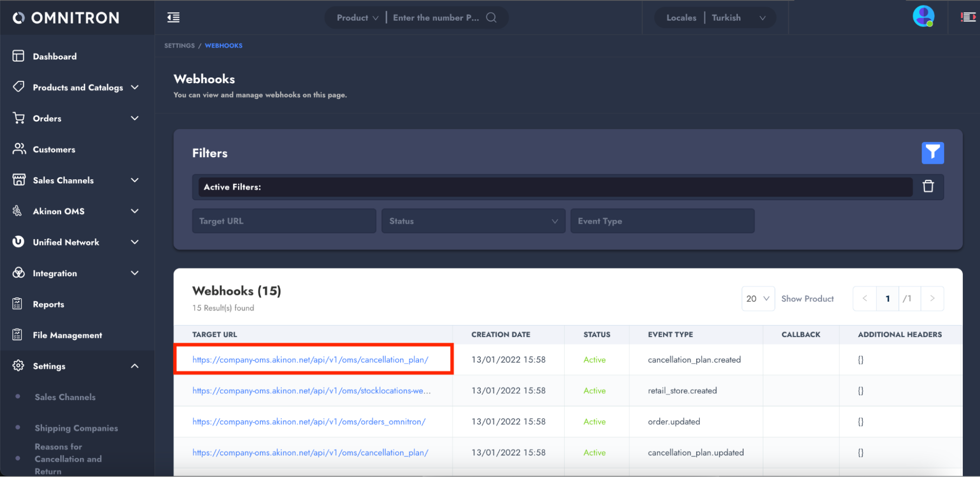This screenshot has height=477, width=980.
Task: Click the Omnitron logo
Action: click(66, 18)
